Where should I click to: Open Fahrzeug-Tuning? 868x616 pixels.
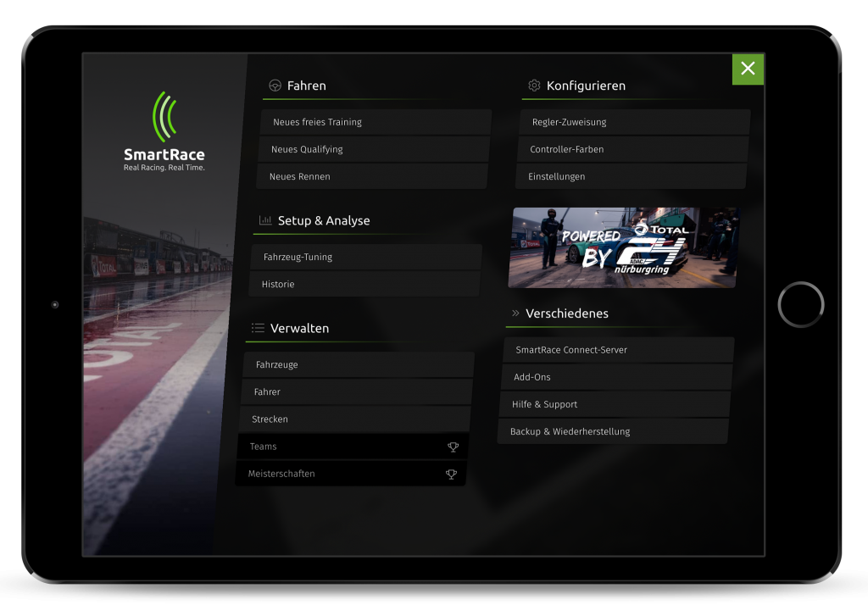366,258
